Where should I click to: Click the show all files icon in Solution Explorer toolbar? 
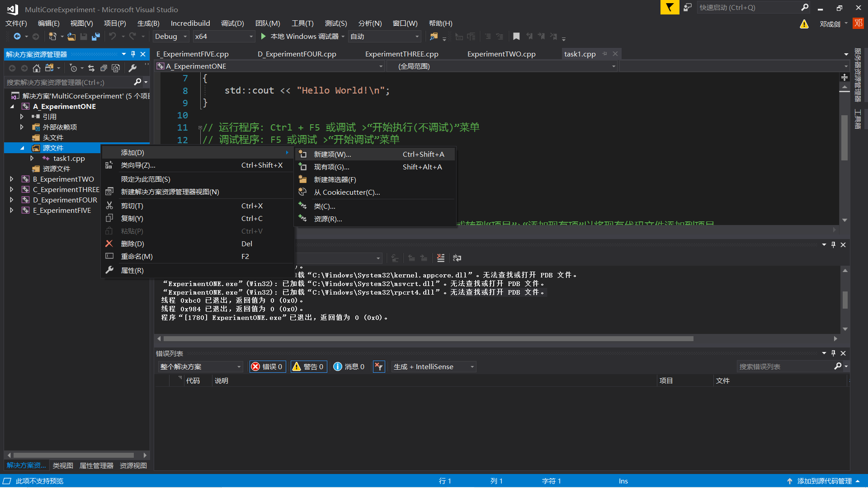(116, 68)
